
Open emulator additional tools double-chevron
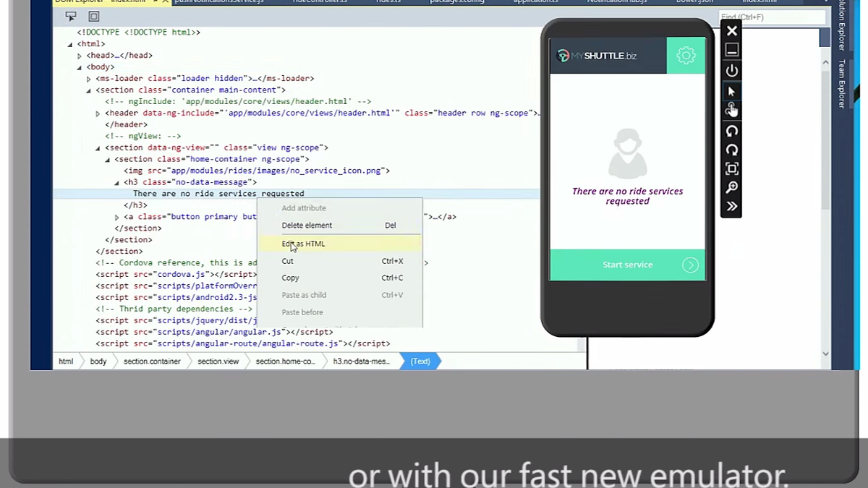[732, 206]
